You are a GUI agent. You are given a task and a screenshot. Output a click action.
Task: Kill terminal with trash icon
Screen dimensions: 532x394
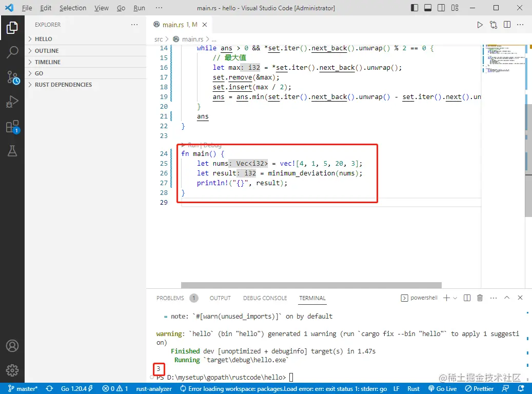tap(480, 298)
